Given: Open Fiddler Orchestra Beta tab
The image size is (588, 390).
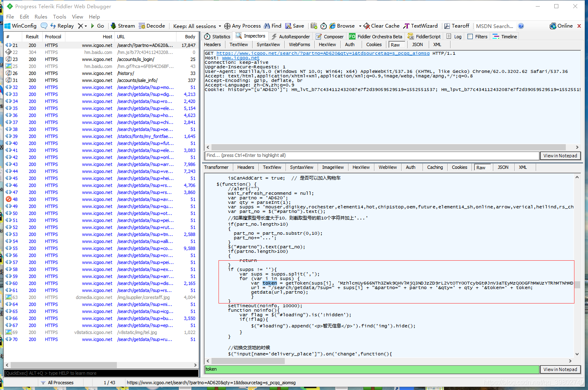Looking at the screenshot, I should [375, 37].
